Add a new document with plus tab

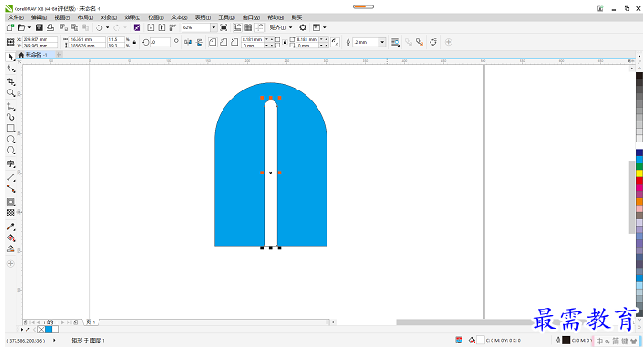pos(58,54)
